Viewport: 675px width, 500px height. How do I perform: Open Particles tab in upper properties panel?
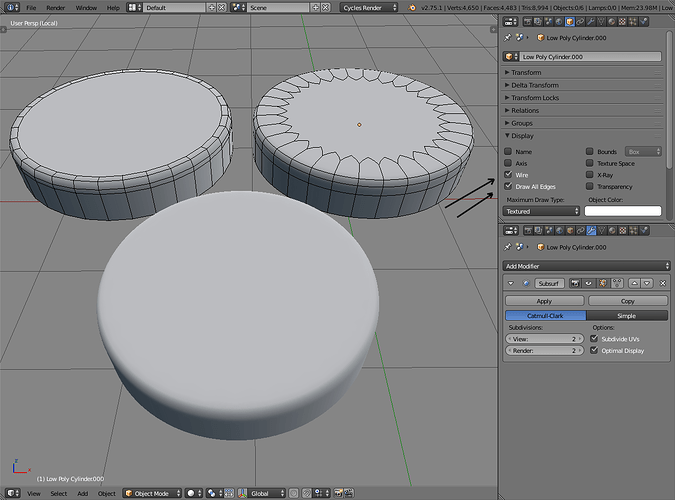click(633, 22)
